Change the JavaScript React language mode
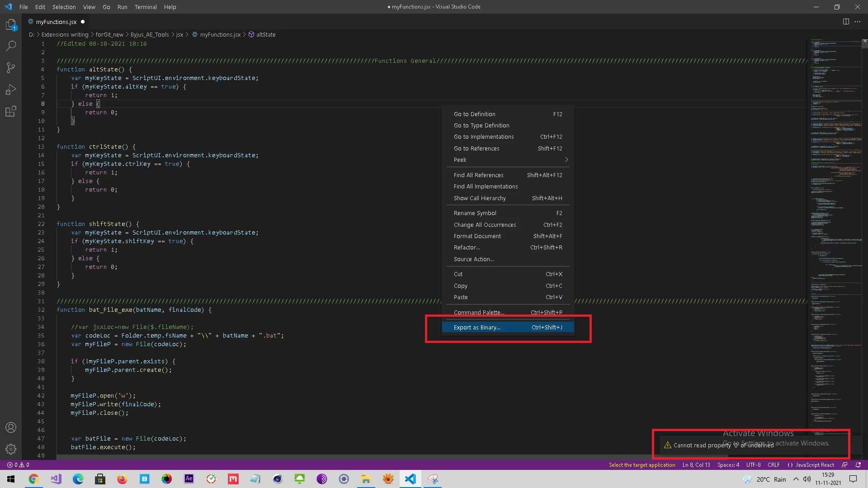The width and height of the screenshot is (868, 488). coord(814,465)
